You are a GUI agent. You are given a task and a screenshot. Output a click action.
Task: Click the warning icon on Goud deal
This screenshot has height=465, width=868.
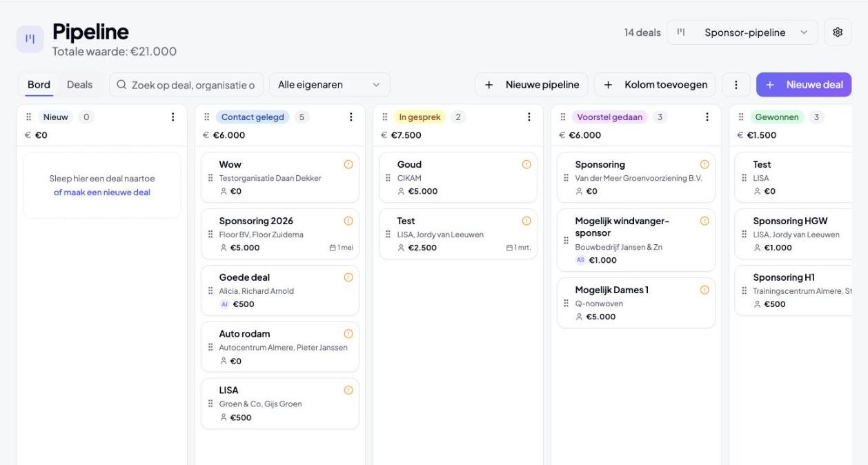(x=526, y=164)
